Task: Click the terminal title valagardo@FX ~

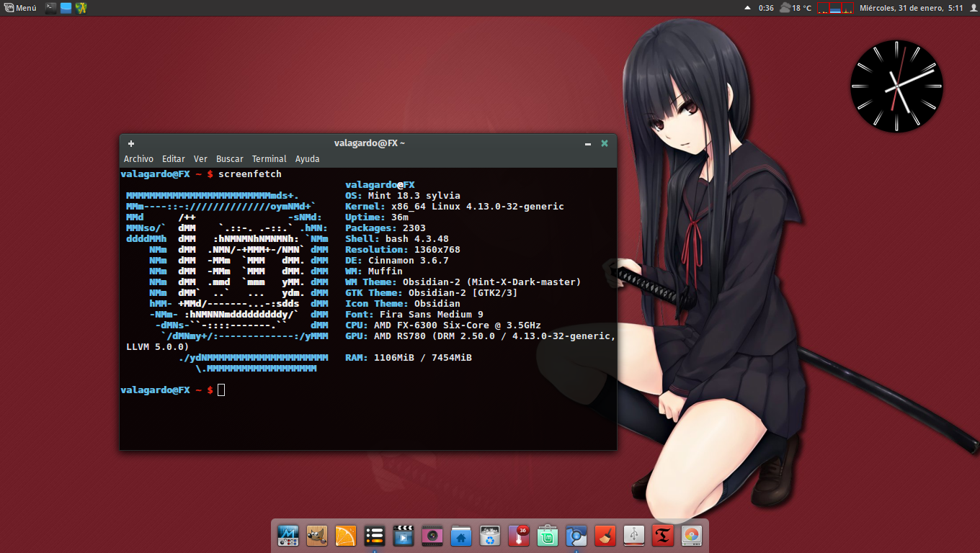Action: tap(369, 143)
